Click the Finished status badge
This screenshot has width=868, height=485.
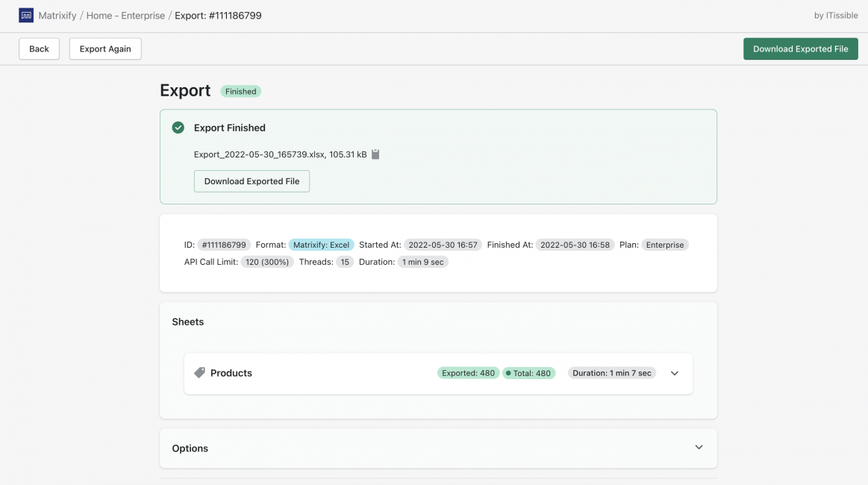240,91
